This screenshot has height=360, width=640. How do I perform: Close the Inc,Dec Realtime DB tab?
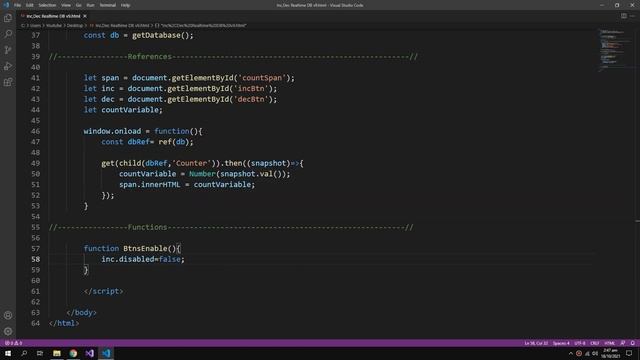[85, 16]
